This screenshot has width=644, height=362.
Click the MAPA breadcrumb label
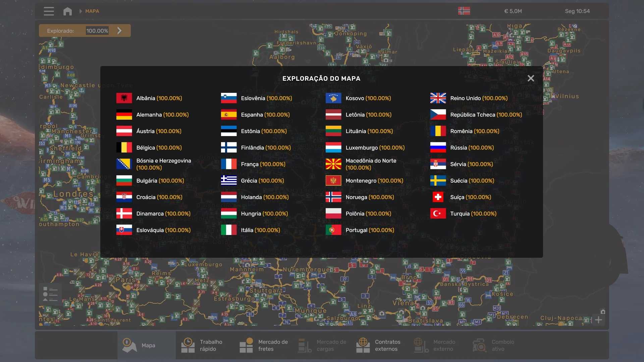click(x=92, y=11)
